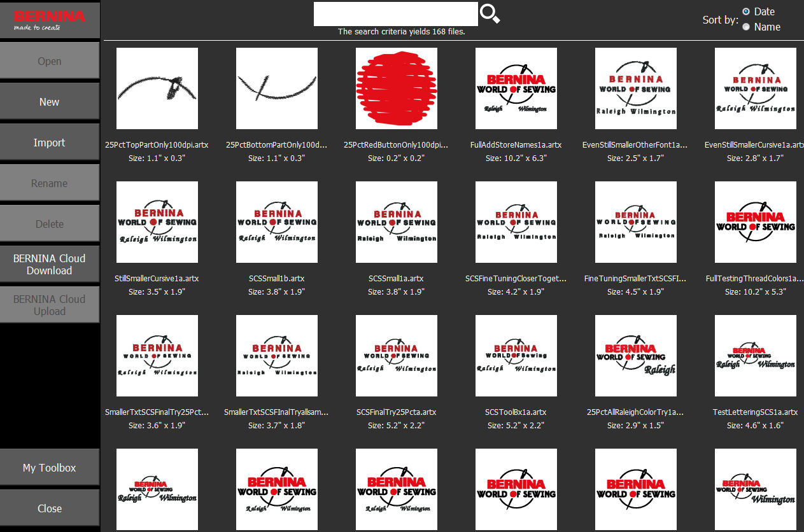
Task: Click file name SCSToolBx1a.artx
Action: 516,412
